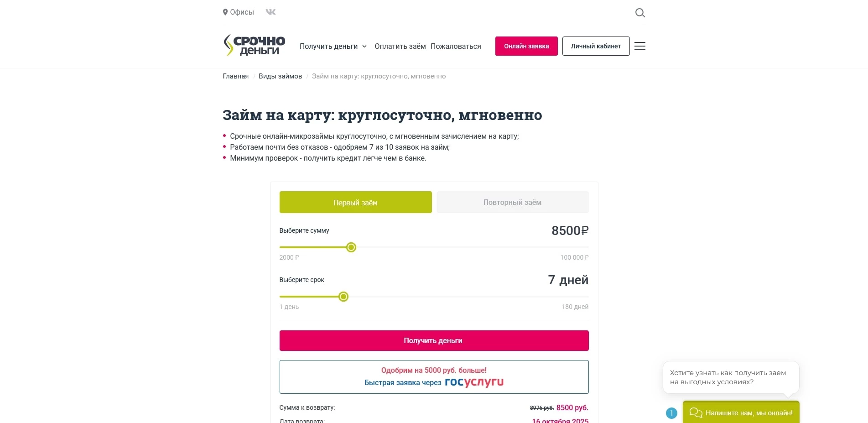Screen dimensions: 868x423
Task: Click the VK social network icon
Action: [270, 12]
